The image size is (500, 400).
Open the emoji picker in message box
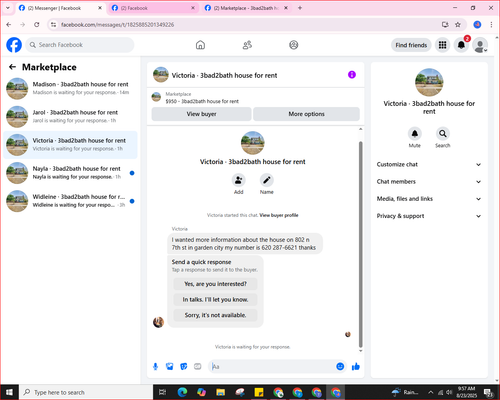pyautogui.click(x=340, y=366)
